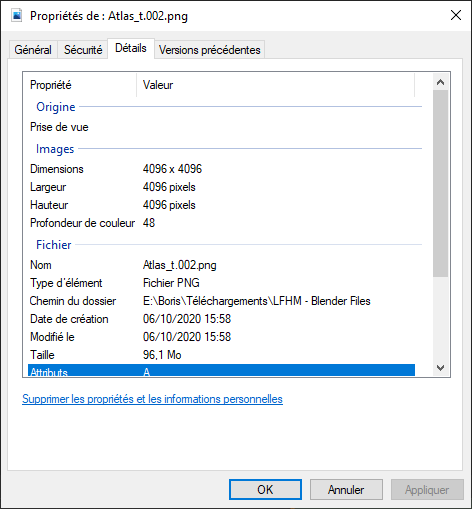Select the Profondeur de couleur row
The width and height of the screenshot is (472, 509).
221,223
